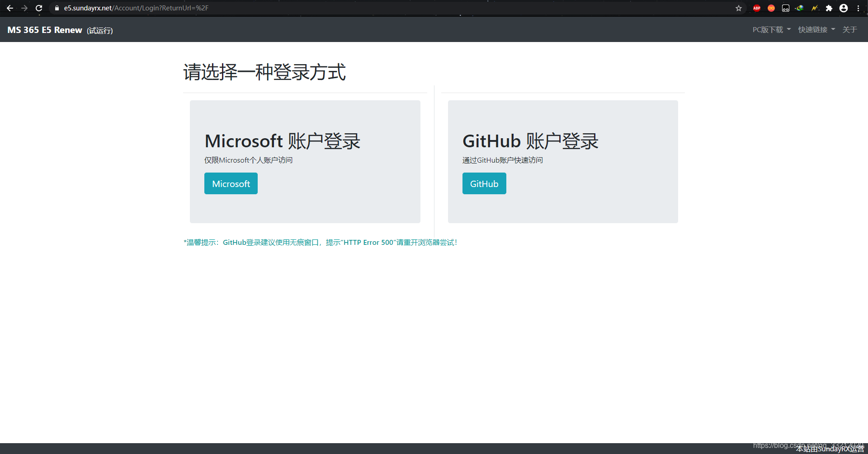Click the 温馨提示 GitHub login notice
This screenshot has height=454, width=868.
click(x=321, y=243)
